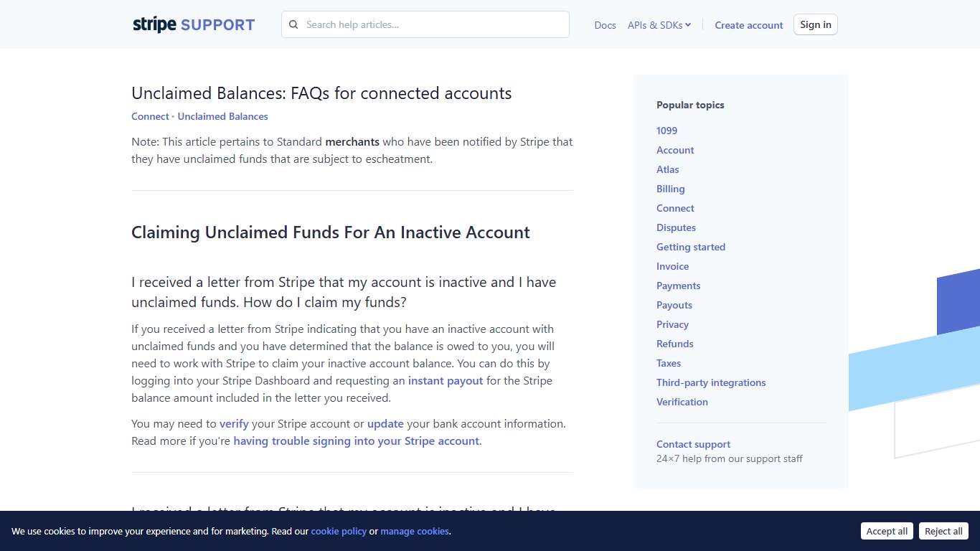Open the manage cookies link
The height and width of the screenshot is (551, 980).
tap(415, 532)
